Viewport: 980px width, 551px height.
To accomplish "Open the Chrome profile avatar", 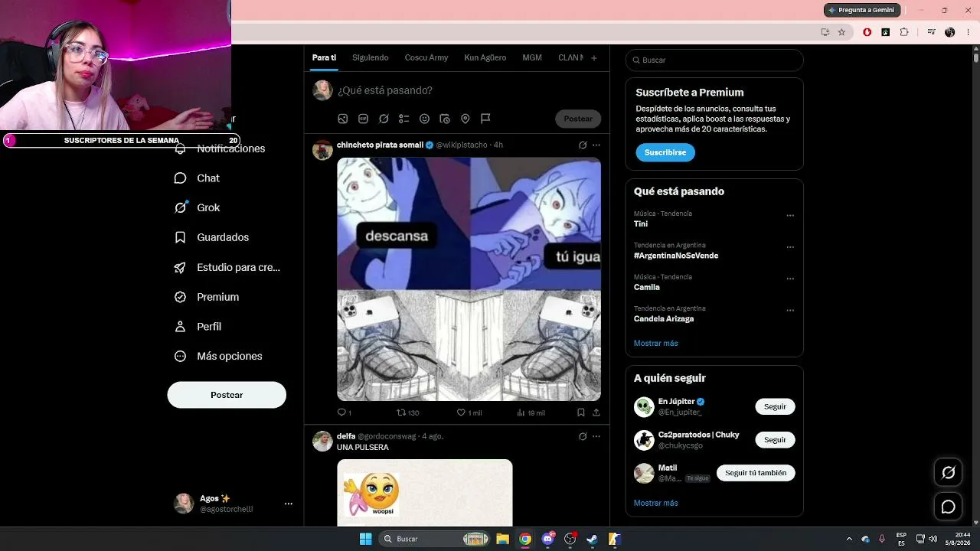I will 950,32.
